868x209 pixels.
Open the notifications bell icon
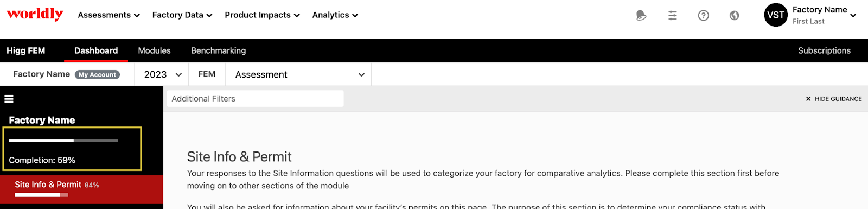click(641, 15)
